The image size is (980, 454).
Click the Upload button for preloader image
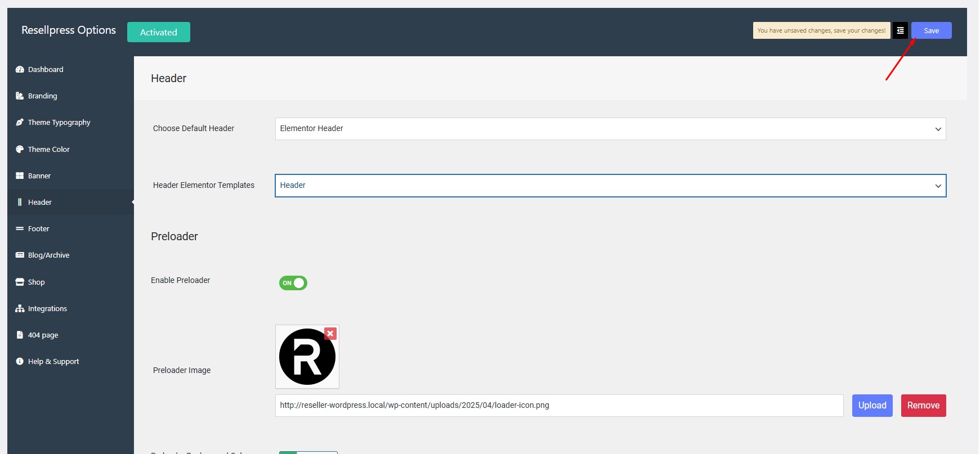pos(872,406)
